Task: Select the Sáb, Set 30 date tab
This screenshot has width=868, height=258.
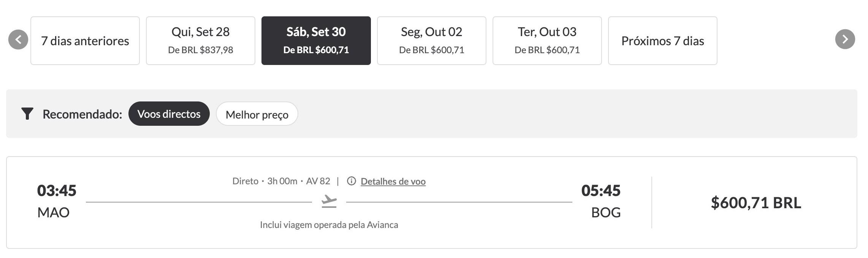Action: coord(316,41)
